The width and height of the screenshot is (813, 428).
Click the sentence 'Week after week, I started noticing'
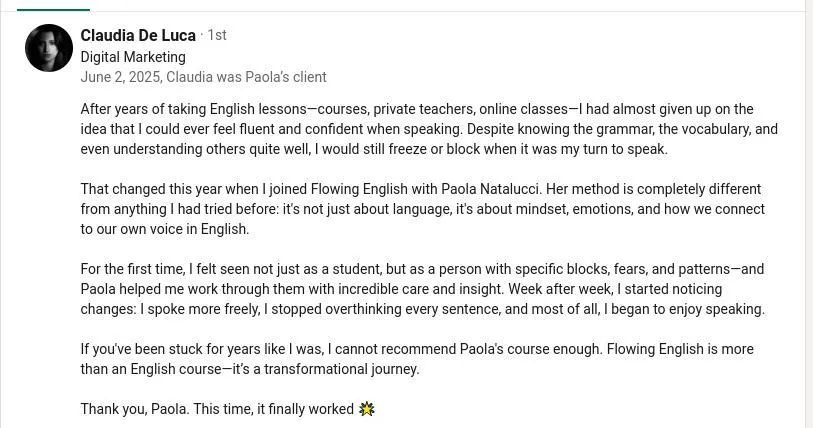click(615, 289)
